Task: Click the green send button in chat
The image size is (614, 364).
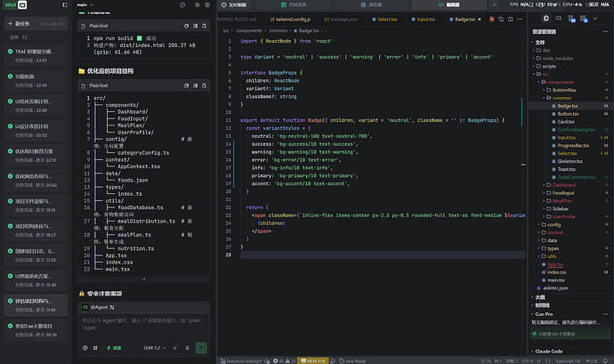Action: (x=201, y=348)
